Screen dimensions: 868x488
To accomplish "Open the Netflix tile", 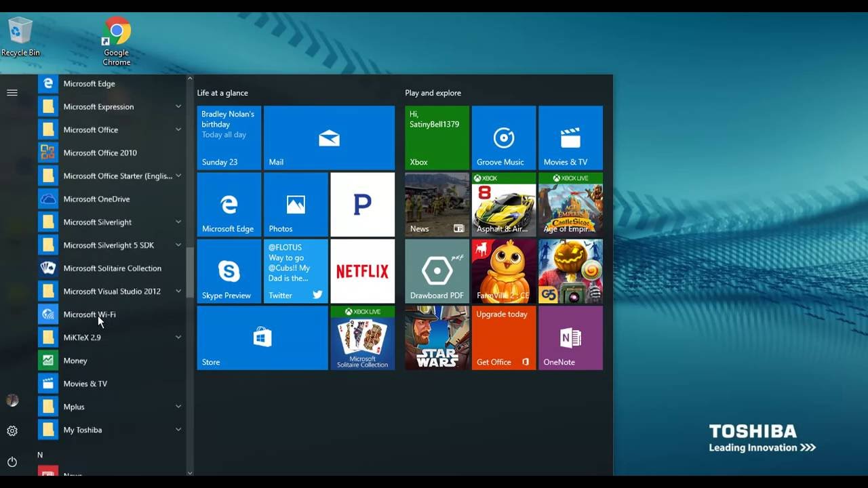I will tap(362, 271).
